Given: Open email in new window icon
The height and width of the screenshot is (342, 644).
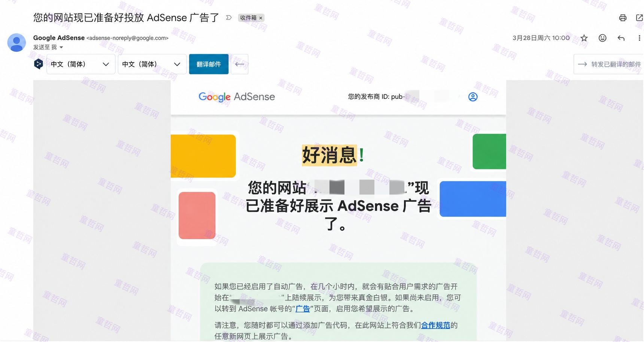Looking at the screenshot, I should [640, 18].
